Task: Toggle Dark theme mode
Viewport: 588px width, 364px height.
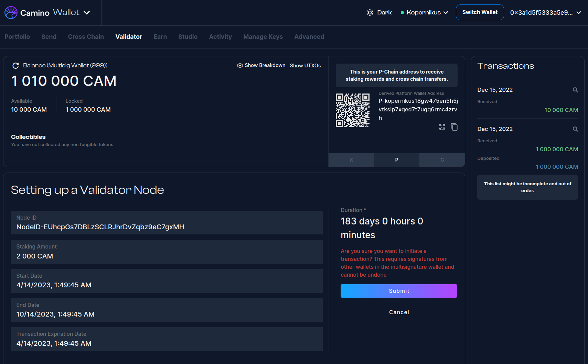Action: click(x=379, y=13)
